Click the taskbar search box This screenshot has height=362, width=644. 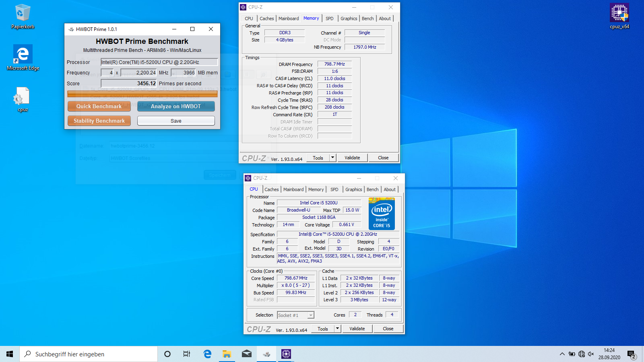[x=89, y=354]
